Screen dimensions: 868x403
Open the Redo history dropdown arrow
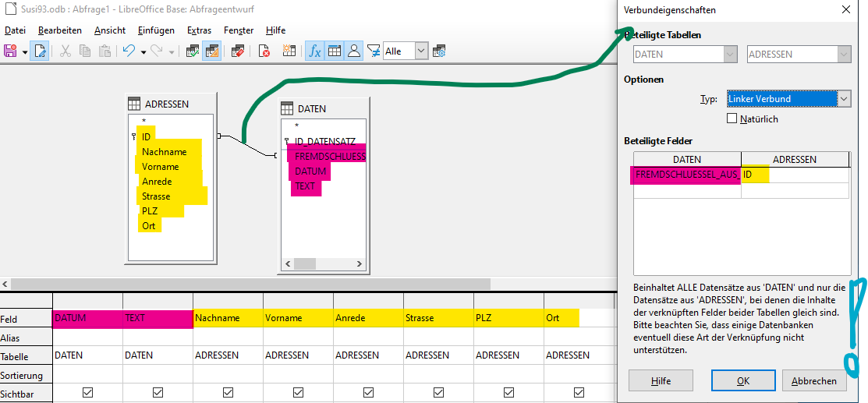click(x=171, y=52)
